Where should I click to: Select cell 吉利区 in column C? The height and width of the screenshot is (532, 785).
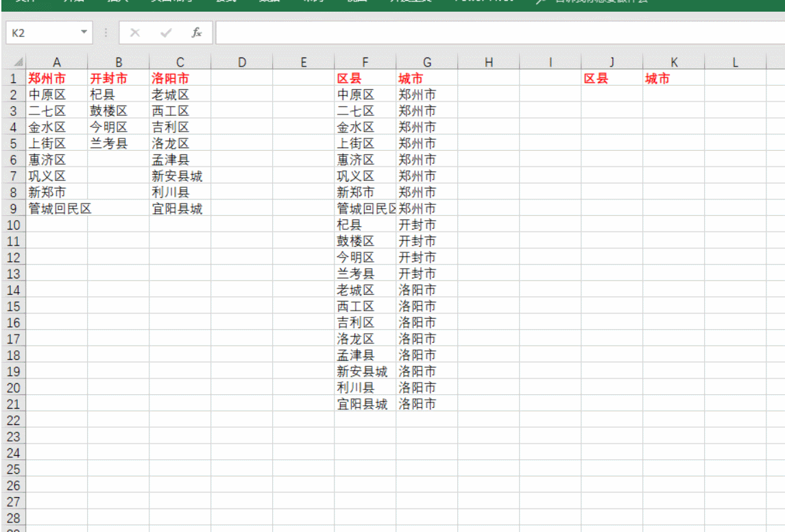click(180, 127)
